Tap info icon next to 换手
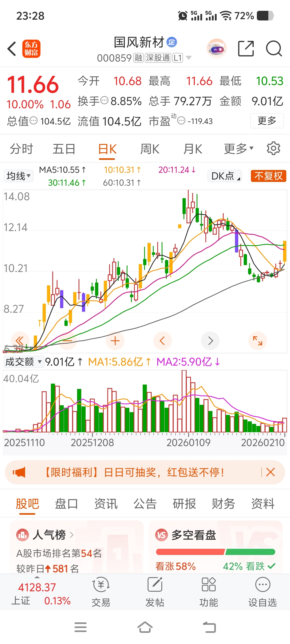 pyautogui.click(x=104, y=101)
